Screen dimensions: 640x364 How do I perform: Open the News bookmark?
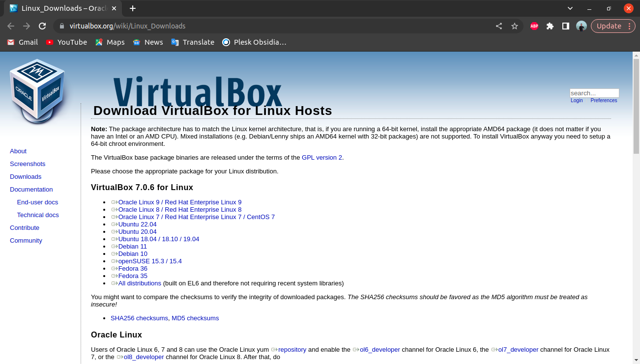click(x=148, y=42)
